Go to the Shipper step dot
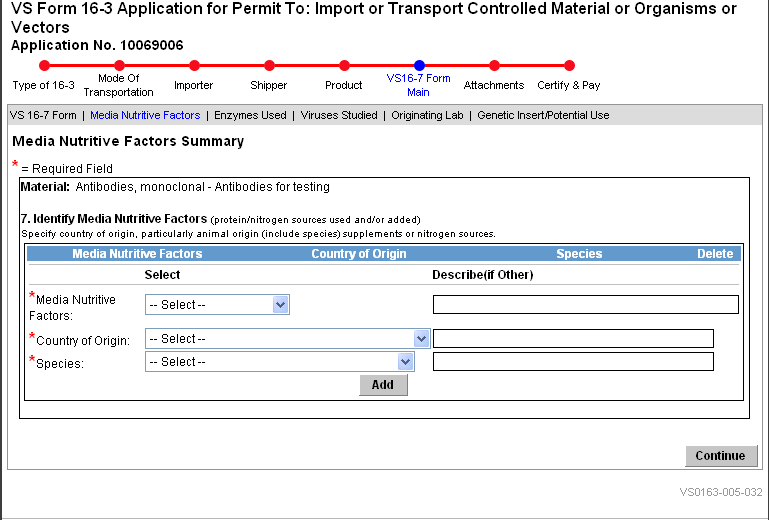The width and height of the screenshot is (769, 520). coord(269,66)
